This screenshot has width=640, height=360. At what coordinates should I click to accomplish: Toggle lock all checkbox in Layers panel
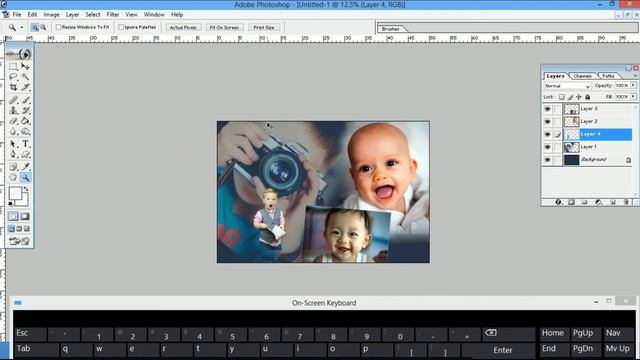[x=588, y=97]
